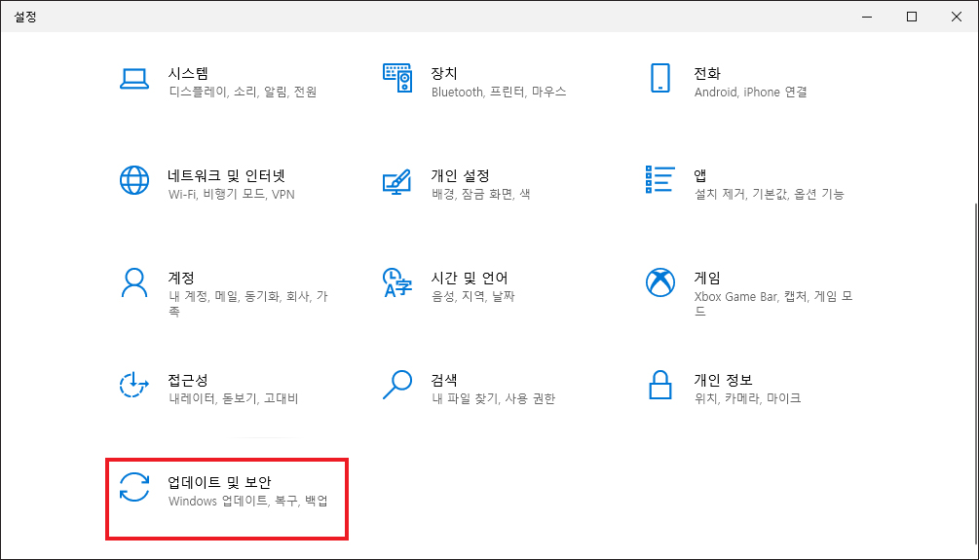Minimize the 설정 window
The height and width of the screenshot is (560, 979).
click(x=867, y=17)
